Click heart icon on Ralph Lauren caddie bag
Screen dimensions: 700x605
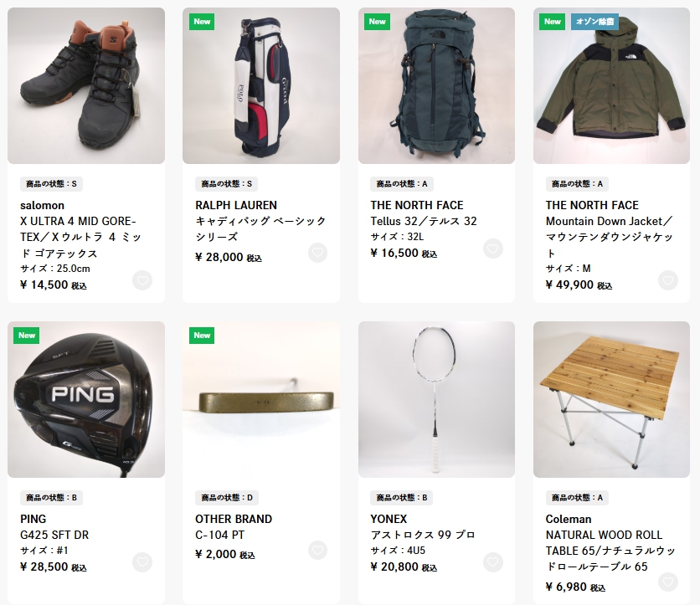point(317,253)
